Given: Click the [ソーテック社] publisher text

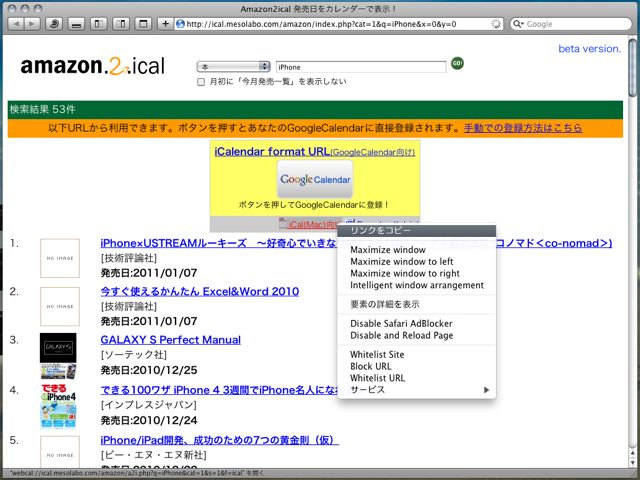Looking at the screenshot, I should (x=133, y=355).
